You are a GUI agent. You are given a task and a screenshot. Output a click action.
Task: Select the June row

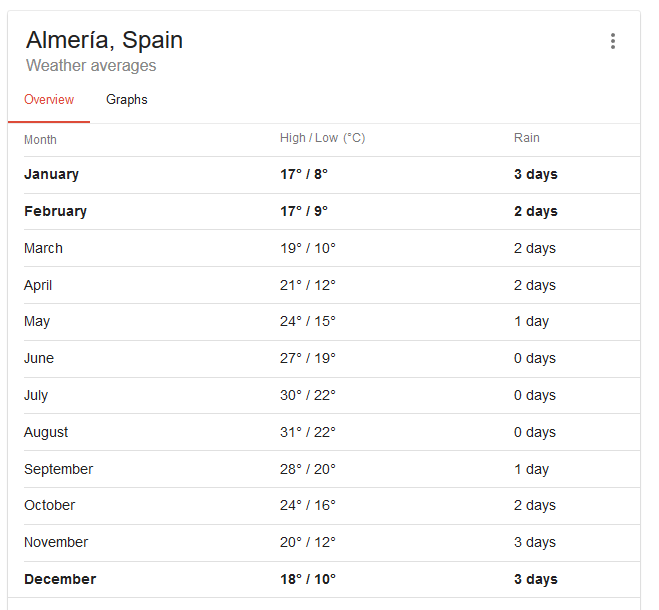(x=332, y=359)
